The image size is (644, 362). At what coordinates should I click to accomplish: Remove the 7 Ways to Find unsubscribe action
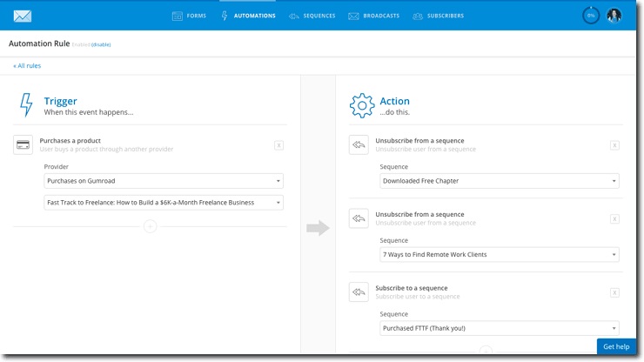614,219
